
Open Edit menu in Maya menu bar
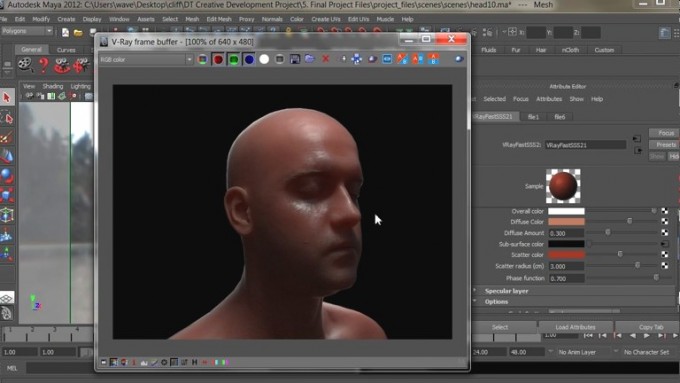point(20,19)
